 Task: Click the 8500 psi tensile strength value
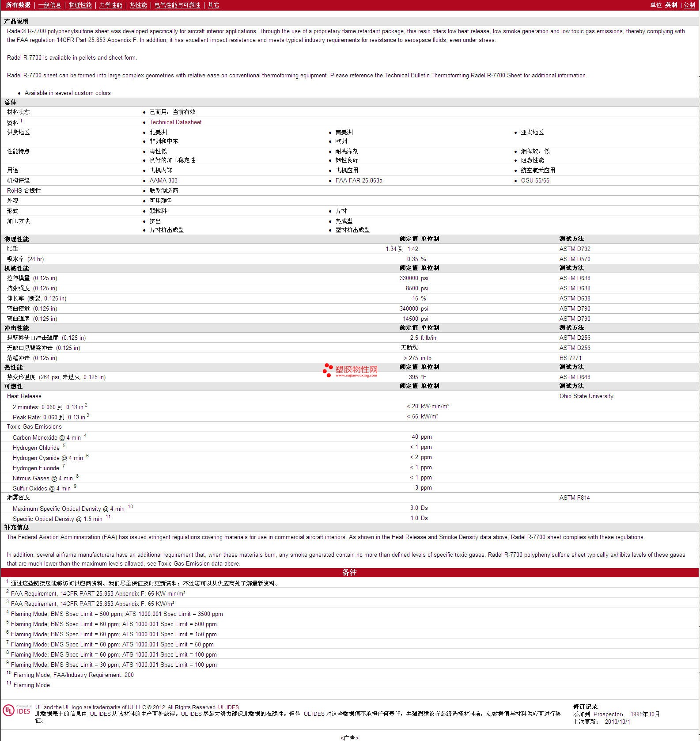[417, 289]
